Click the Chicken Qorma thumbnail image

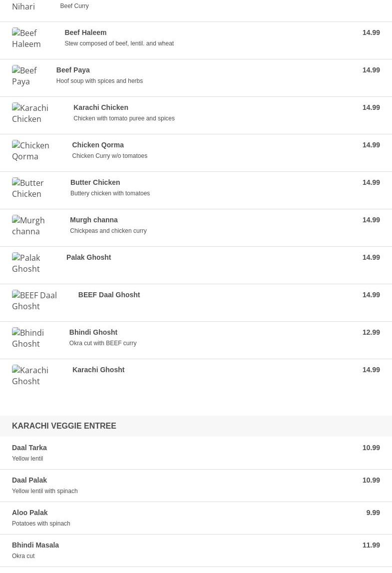[x=30, y=151]
